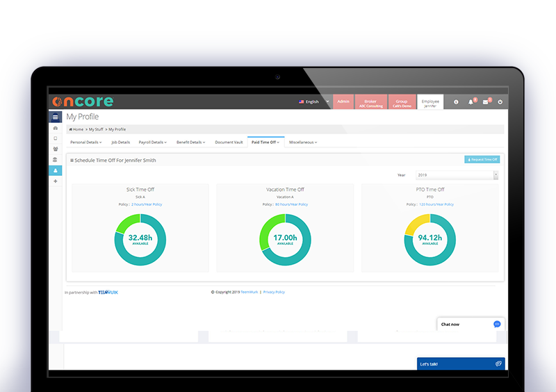Open the Document Vault tab
Image resolution: width=556 pixels, height=392 pixels.
pyautogui.click(x=229, y=142)
